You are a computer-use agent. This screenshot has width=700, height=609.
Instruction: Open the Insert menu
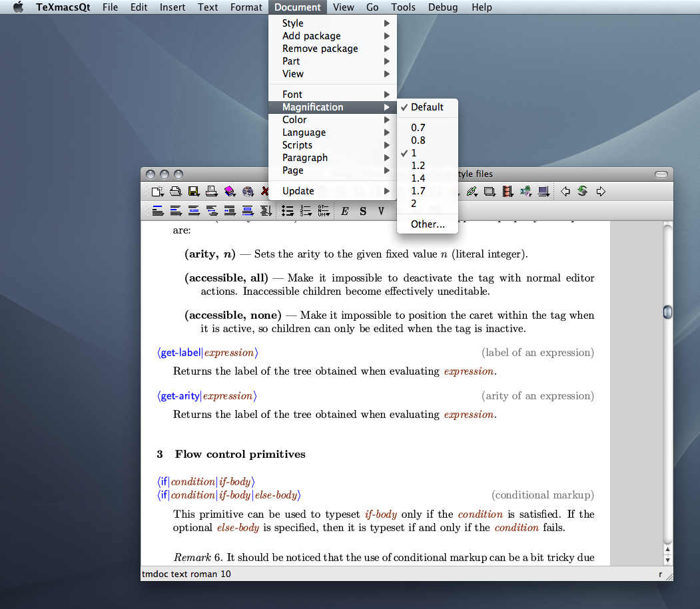[173, 7]
